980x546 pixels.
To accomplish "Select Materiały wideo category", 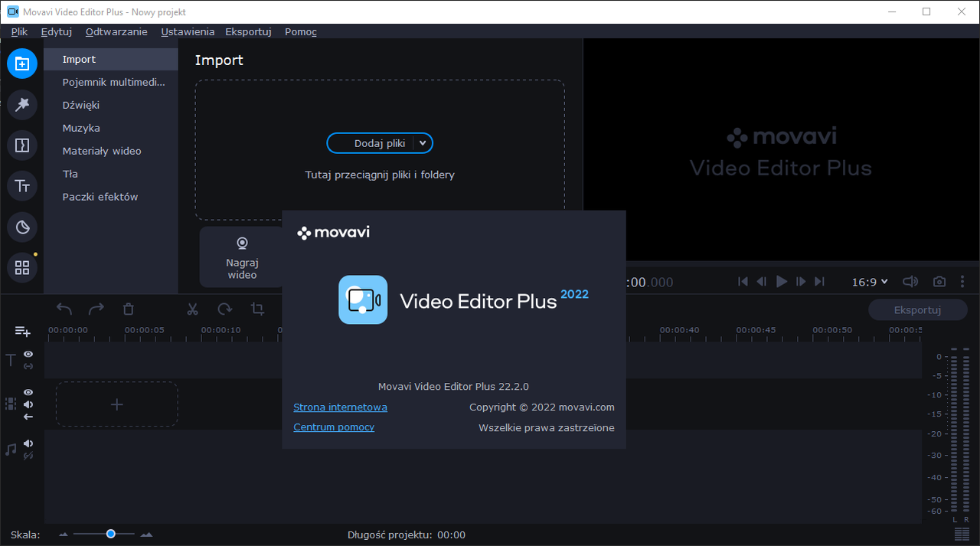I will [x=111, y=151].
